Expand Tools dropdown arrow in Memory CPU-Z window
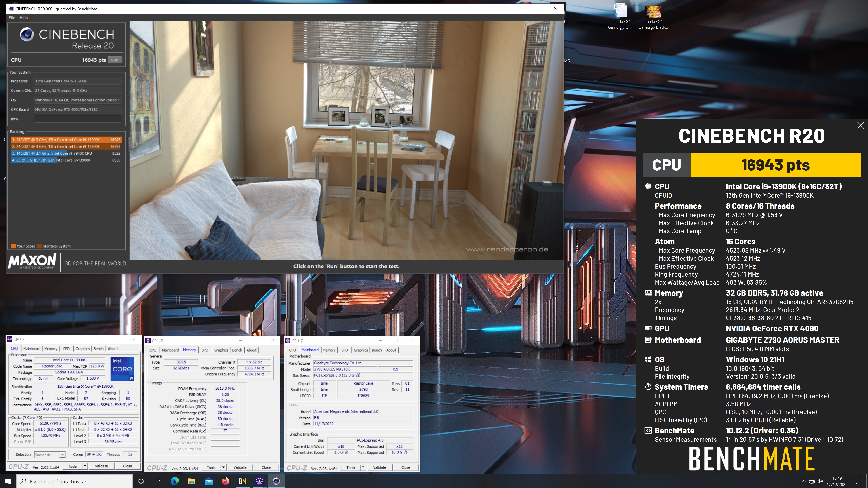 pos(223,467)
